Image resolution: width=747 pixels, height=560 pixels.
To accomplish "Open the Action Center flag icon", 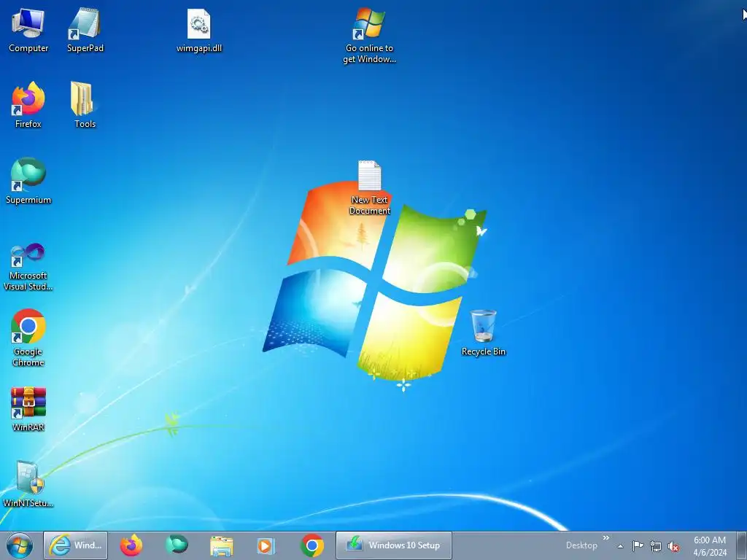I will (638, 546).
